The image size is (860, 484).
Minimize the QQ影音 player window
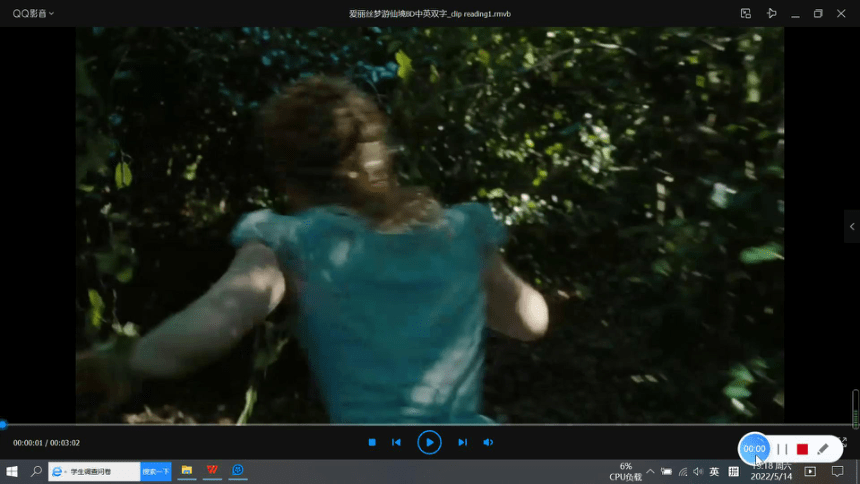pyautogui.click(x=795, y=14)
